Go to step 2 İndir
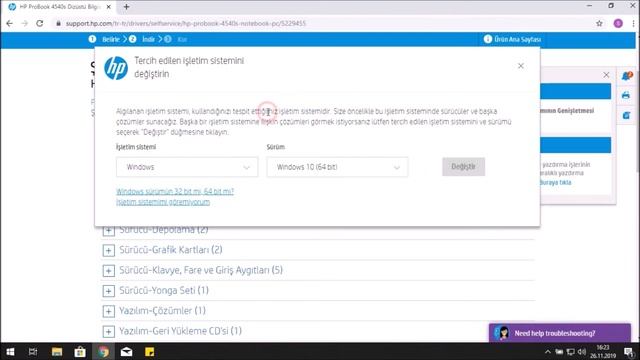 click(143, 39)
